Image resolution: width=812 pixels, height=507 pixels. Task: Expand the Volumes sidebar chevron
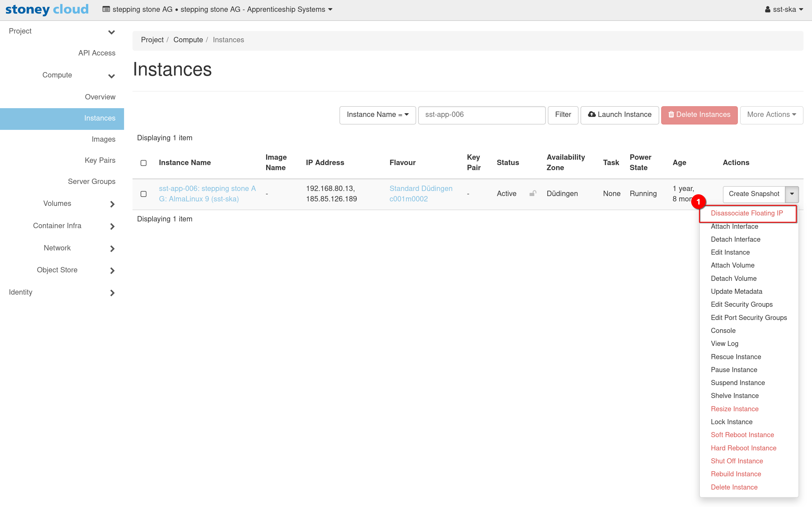112,204
